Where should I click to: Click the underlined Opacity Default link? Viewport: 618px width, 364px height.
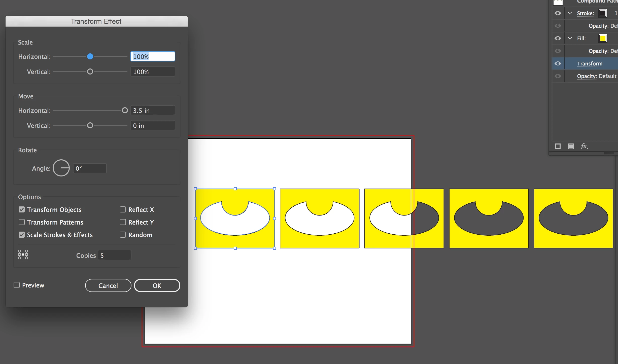(587, 76)
